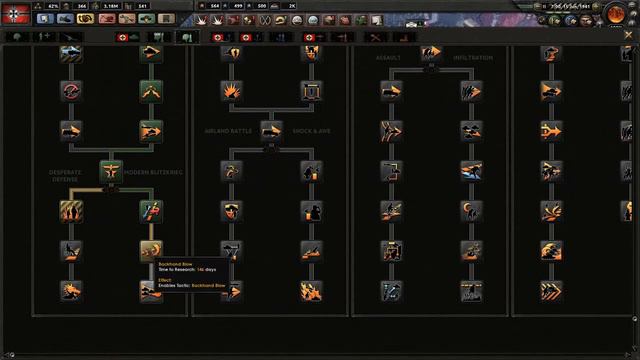Select the wolf doctrine under Desperate Defense
Screen dimensions: 640x360
pos(71,251)
